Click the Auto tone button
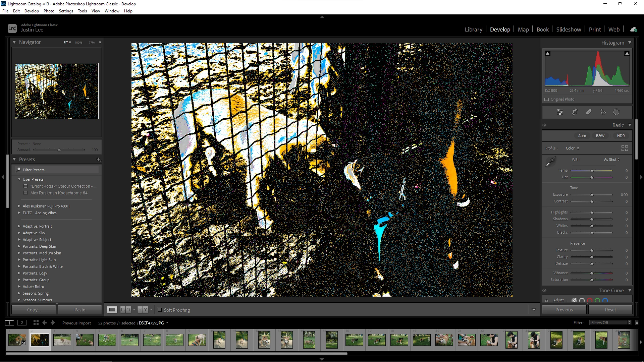644x362 pixels. click(x=582, y=136)
